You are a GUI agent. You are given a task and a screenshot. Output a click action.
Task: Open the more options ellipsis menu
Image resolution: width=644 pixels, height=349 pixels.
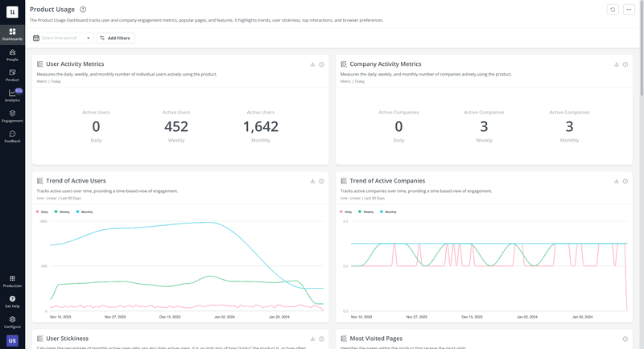tap(629, 10)
